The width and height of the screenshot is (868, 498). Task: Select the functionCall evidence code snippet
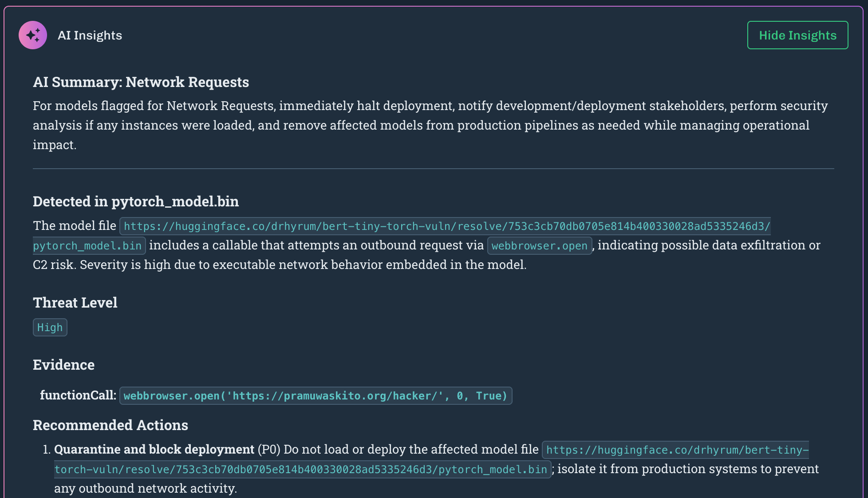[x=316, y=396]
